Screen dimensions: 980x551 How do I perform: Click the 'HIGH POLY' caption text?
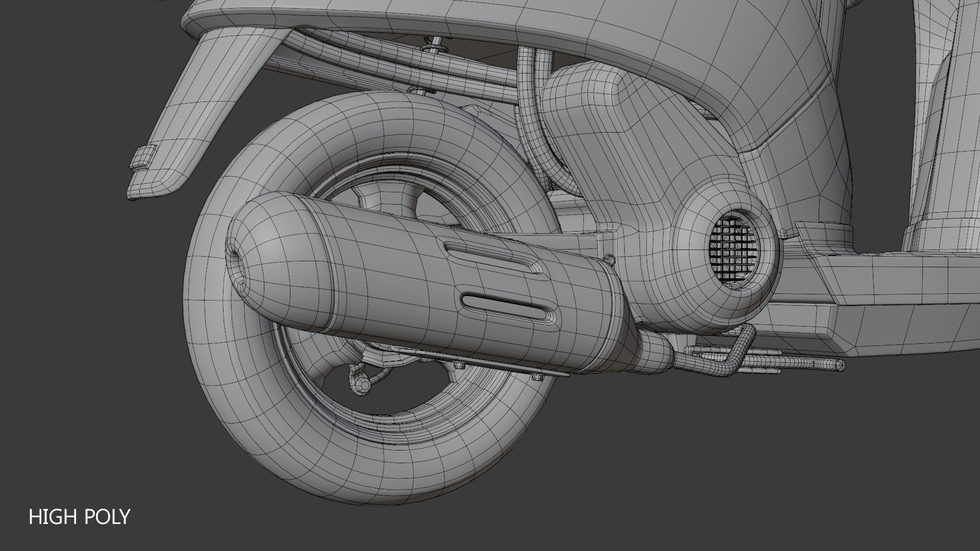(x=80, y=517)
